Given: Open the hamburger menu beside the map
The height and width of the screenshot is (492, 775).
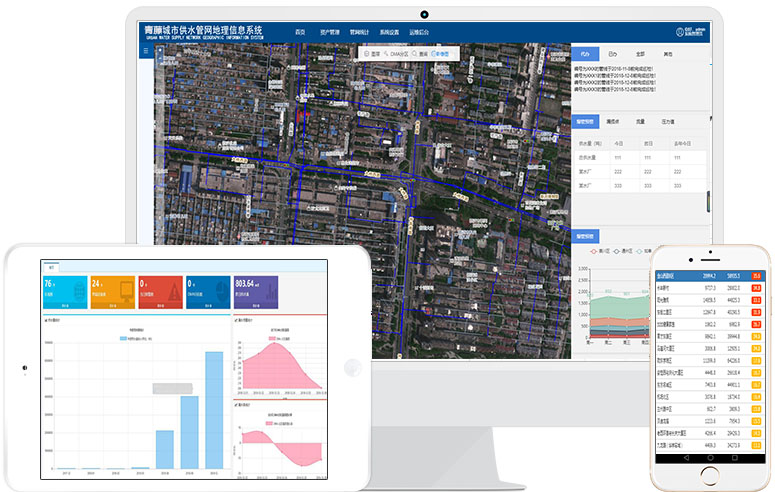Looking at the screenshot, I should point(146,51).
